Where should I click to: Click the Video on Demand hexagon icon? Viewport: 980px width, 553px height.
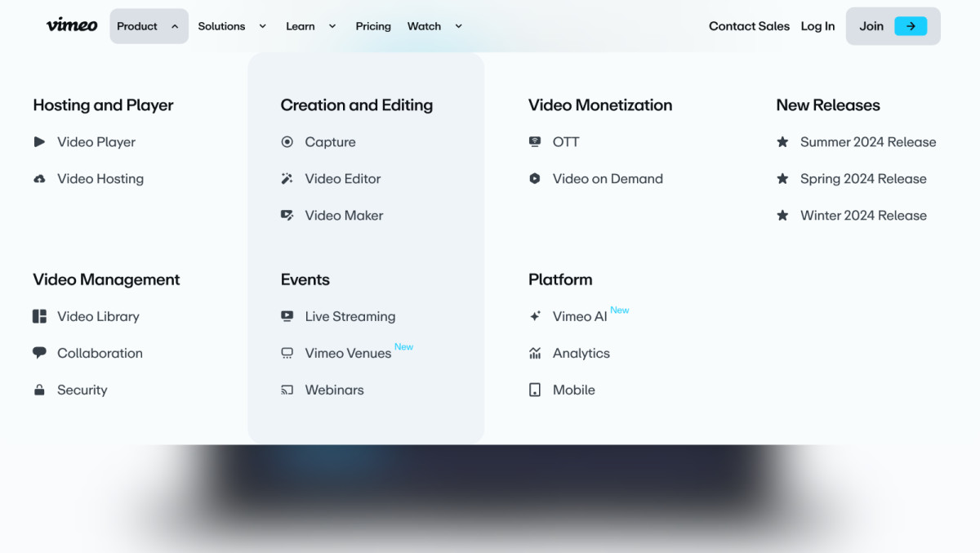(535, 179)
